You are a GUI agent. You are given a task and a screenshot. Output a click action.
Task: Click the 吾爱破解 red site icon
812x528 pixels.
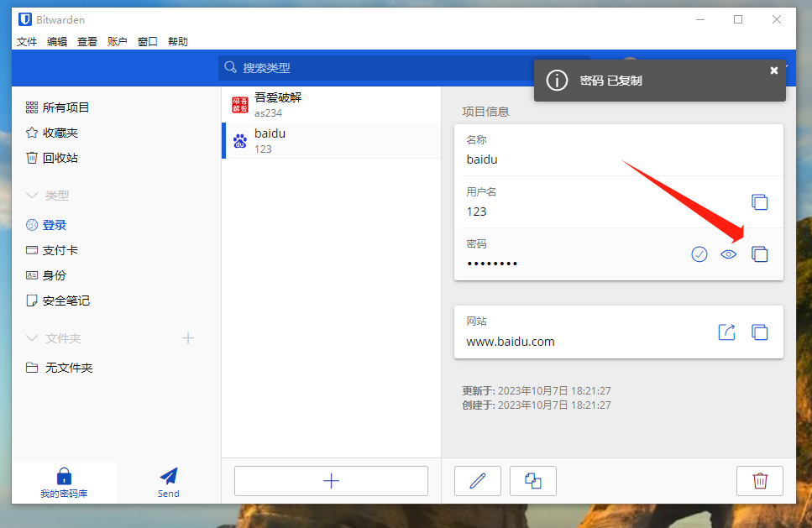click(240, 105)
